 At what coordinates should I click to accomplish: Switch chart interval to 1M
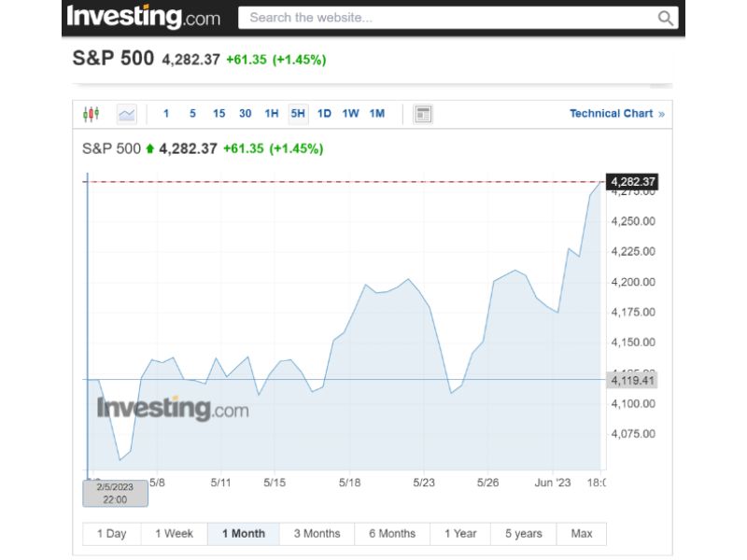(377, 114)
